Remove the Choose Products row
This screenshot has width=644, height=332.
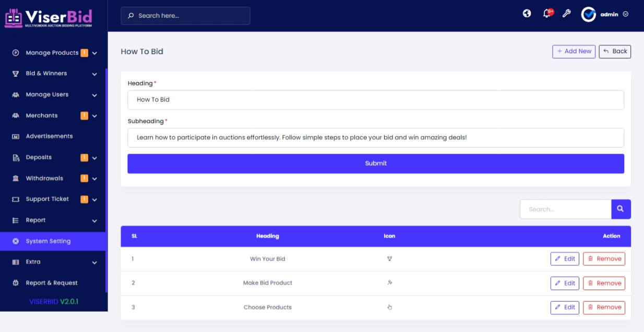pyautogui.click(x=604, y=307)
